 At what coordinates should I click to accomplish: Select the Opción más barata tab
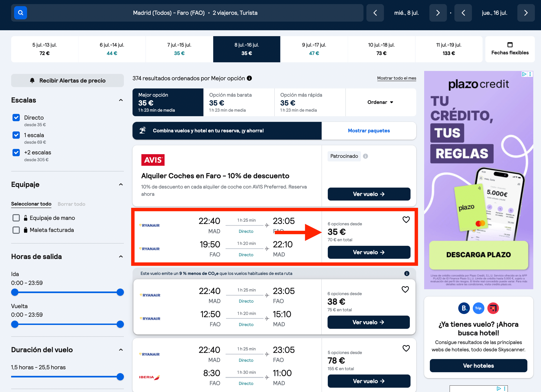coord(239,102)
